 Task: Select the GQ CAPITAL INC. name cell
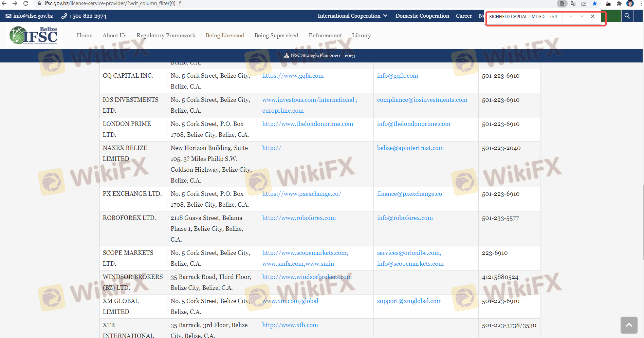133,81
